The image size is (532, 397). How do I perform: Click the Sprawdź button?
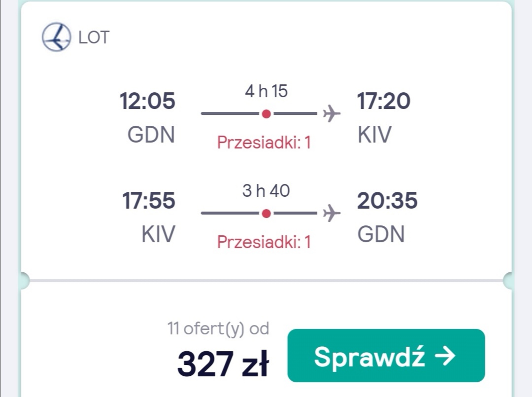point(386,356)
